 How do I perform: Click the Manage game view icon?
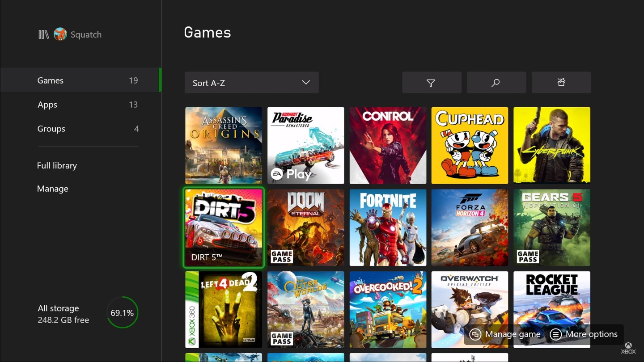point(475,334)
